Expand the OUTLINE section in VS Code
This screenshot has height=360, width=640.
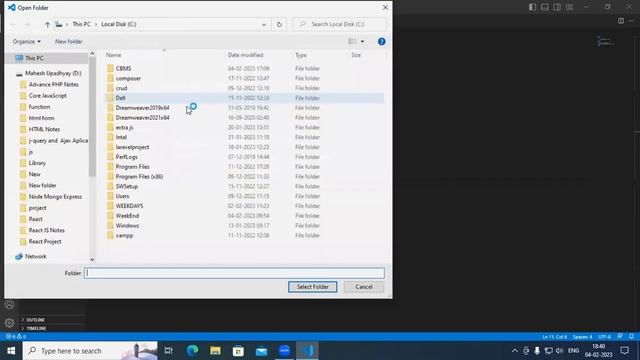tap(36, 320)
